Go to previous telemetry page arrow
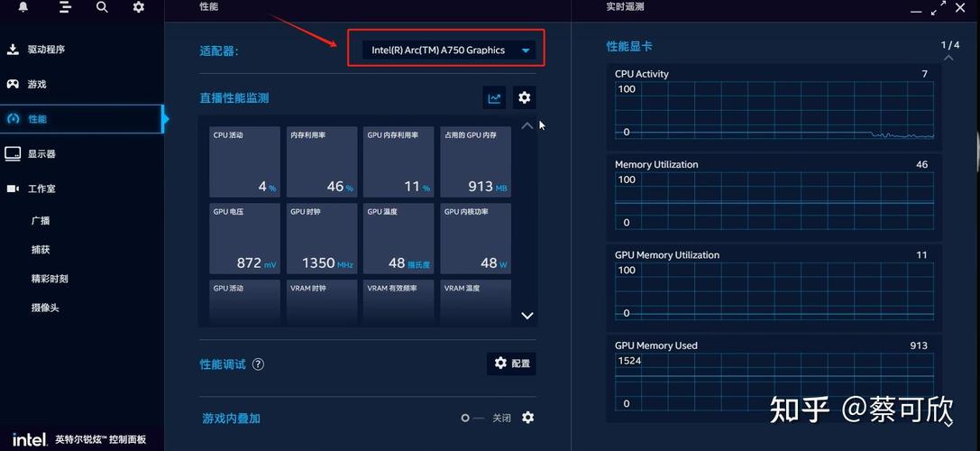The image size is (980, 451). coord(948,58)
